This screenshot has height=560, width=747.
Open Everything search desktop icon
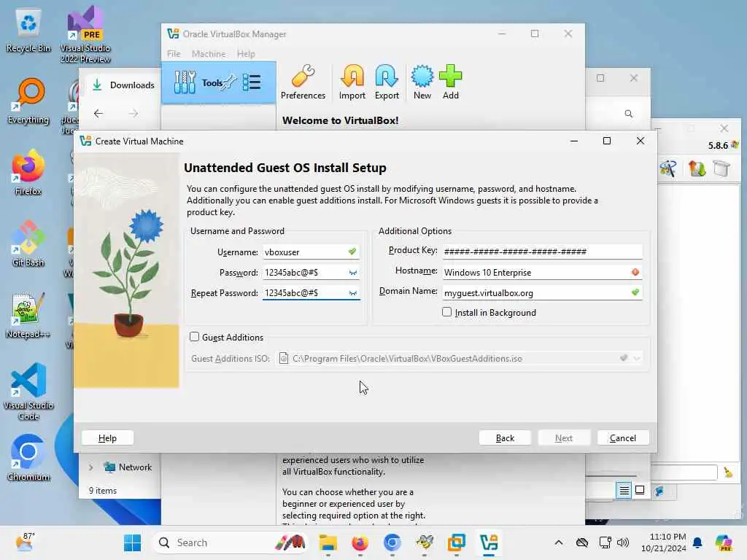28,101
